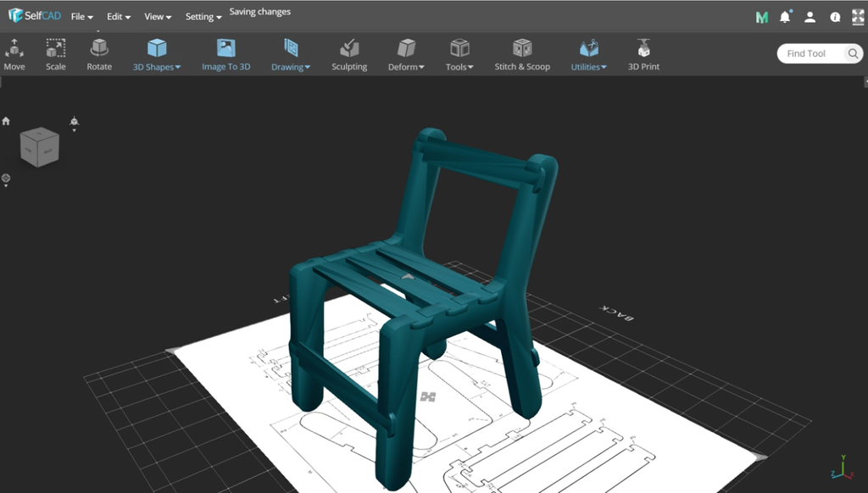Click the home view icon above the viewcube
This screenshot has width=868, height=493.
[6, 120]
